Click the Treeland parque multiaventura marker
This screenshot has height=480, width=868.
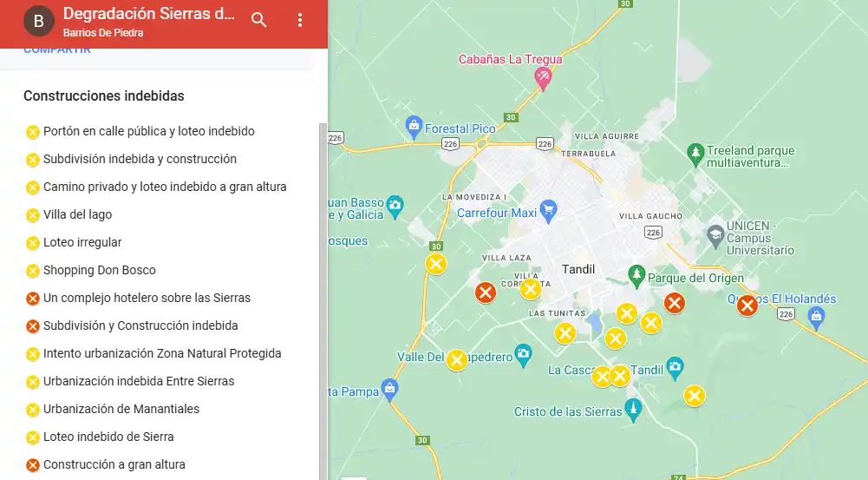click(x=695, y=153)
